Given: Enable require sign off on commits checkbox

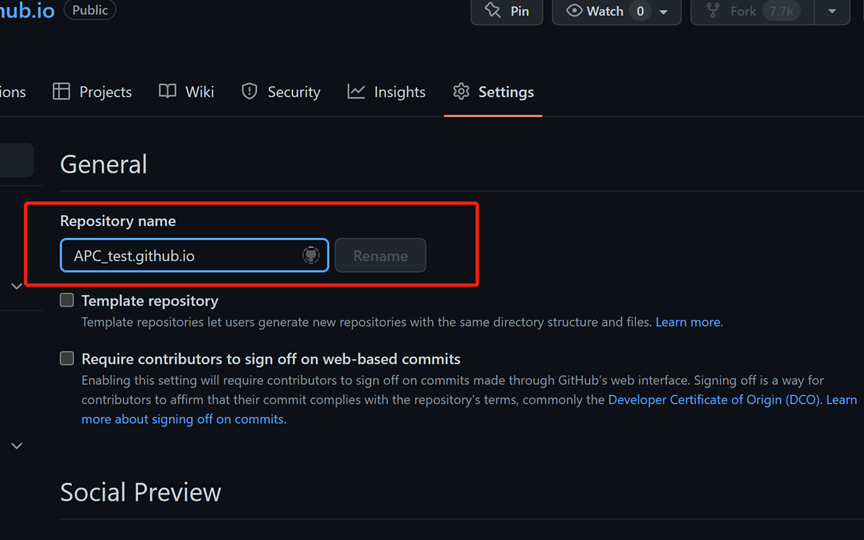Looking at the screenshot, I should [x=67, y=358].
